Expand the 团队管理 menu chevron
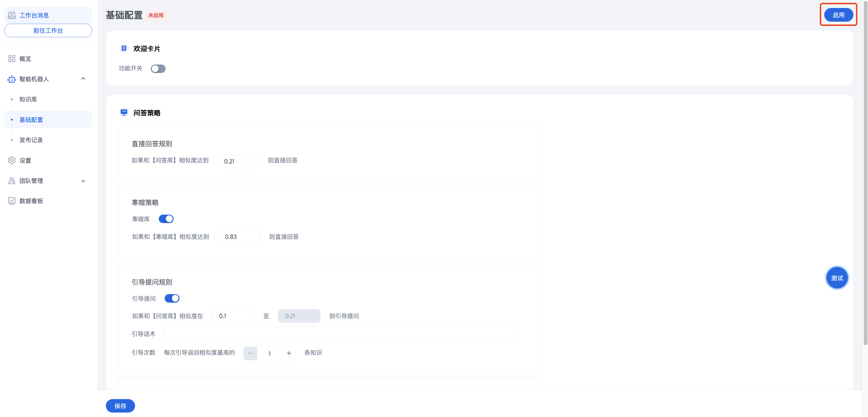Image resolution: width=868 pixels, height=417 pixels. [83, 181]
